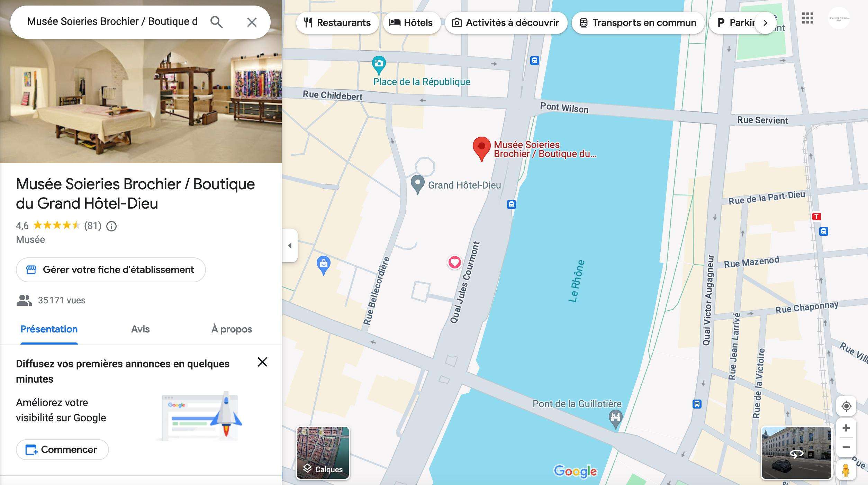This screenshot has height=485, width=868.
Task: Click Gérer votre fiche d'établissement
Action: coord(111,270)
